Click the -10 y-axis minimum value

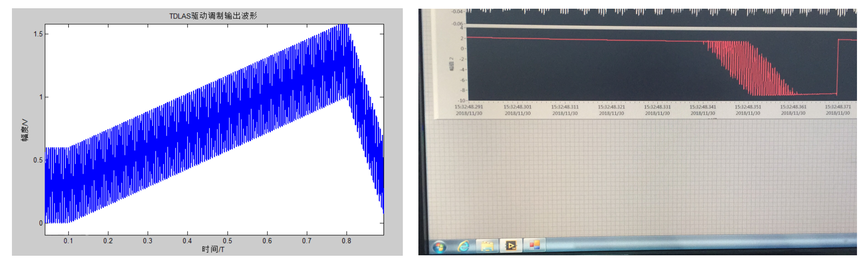pyautogui.click(x=461, y=100)
